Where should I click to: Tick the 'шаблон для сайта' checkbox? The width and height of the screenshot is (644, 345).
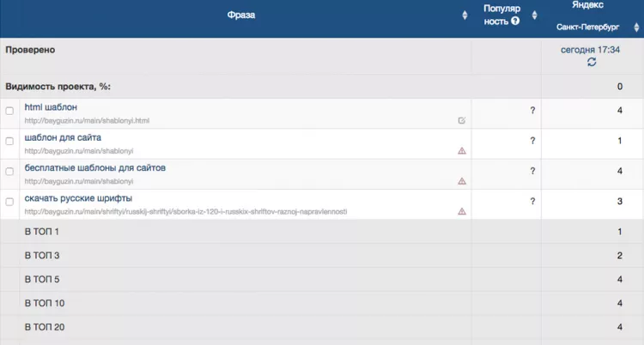[9, 141]
